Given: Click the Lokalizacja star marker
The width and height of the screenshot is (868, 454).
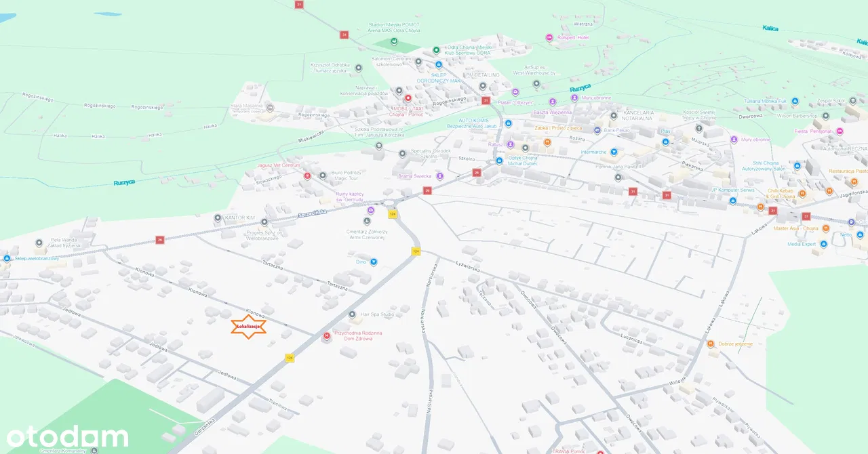Looking at the screenshot, I should click(x=249, y=327).
